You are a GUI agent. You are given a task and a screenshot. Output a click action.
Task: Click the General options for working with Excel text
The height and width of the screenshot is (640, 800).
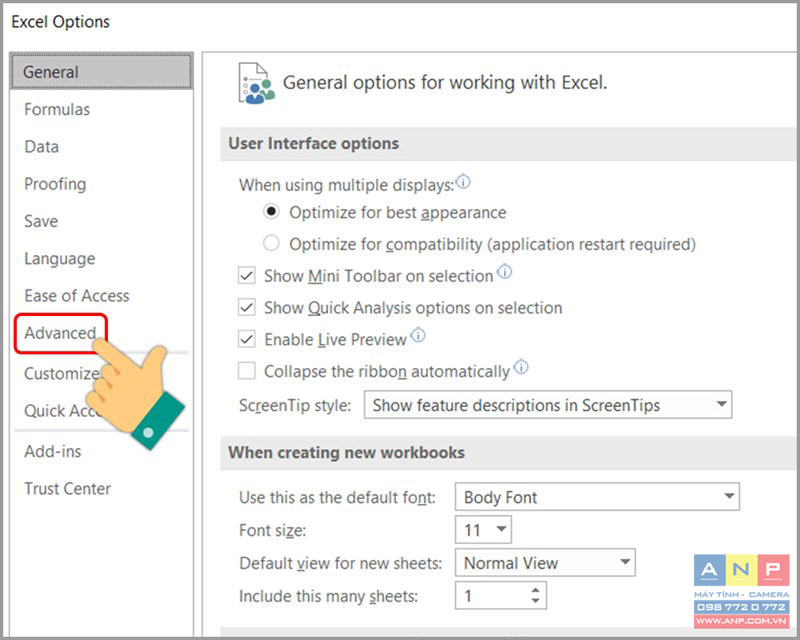point(445,82)
